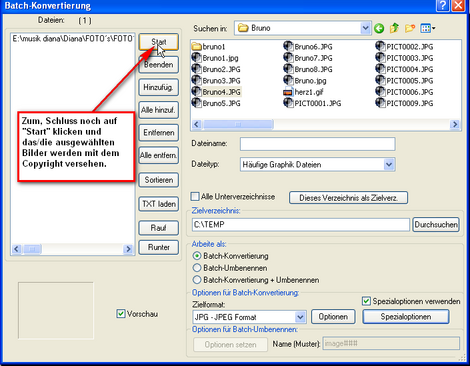This screenshot has height=366, width=470.
Task: Select file Bruno5.JPG
Action: 216,103
